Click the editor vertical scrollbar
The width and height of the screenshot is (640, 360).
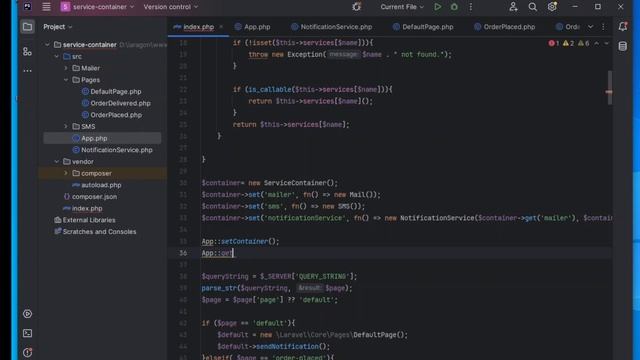click(609, 88)
